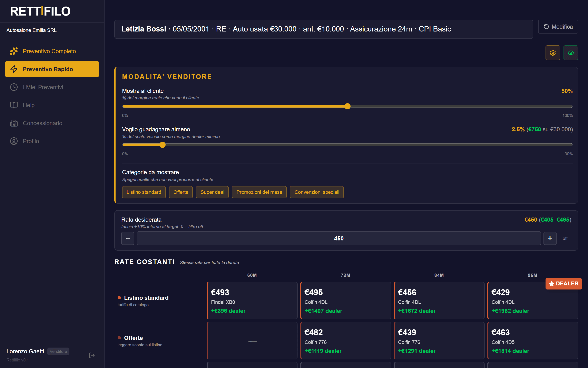Select the Preventivo Rapido menu item
Screen dimensions: 588x368
tap(52, 69)
